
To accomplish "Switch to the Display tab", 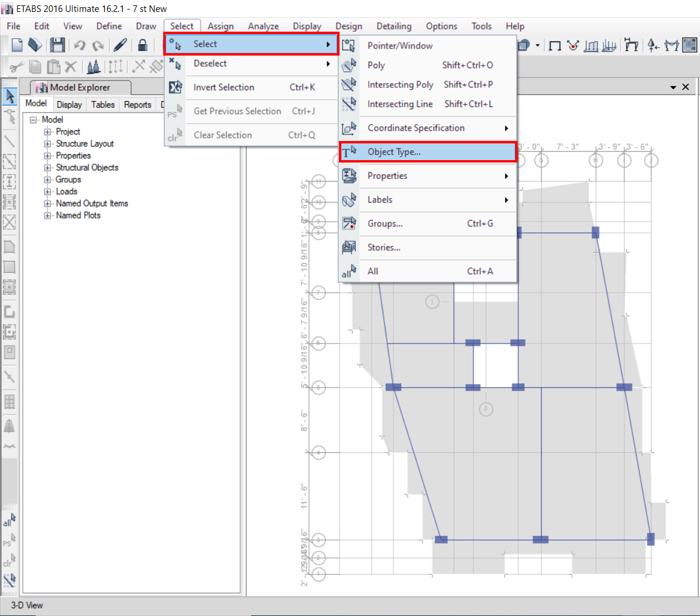I will 69,105.
